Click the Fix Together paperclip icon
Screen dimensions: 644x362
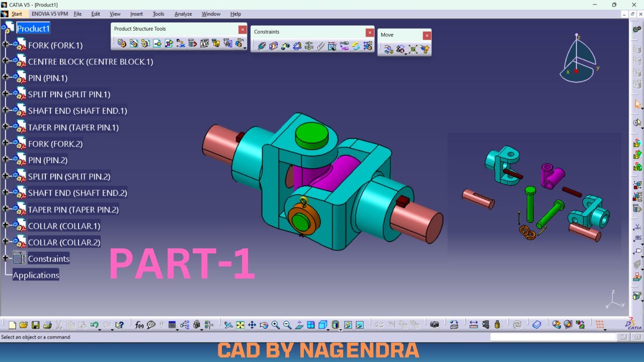point(320,46)
